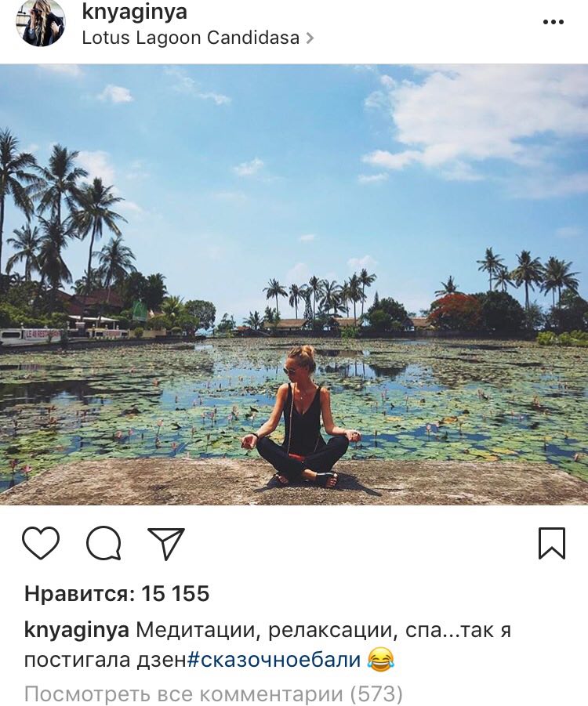Viewport: 588px width, 706px height.
Task: Open the three-dot options menu
Action: click(554, 22)
